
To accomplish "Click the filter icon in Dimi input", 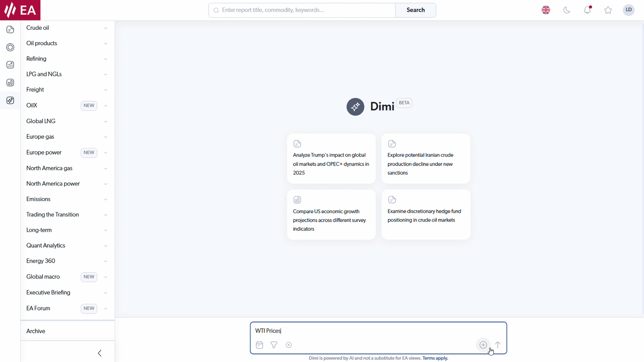I will [274, 345].
